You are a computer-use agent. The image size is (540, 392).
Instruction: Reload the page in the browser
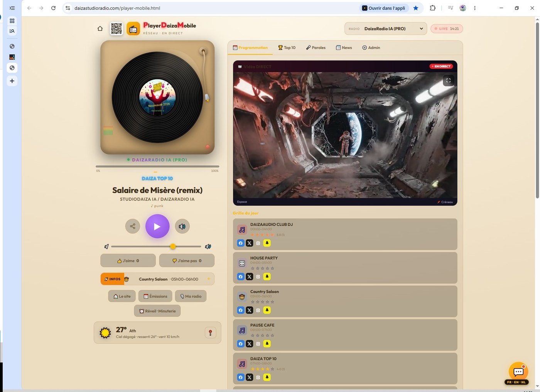[x=54, y=8]
